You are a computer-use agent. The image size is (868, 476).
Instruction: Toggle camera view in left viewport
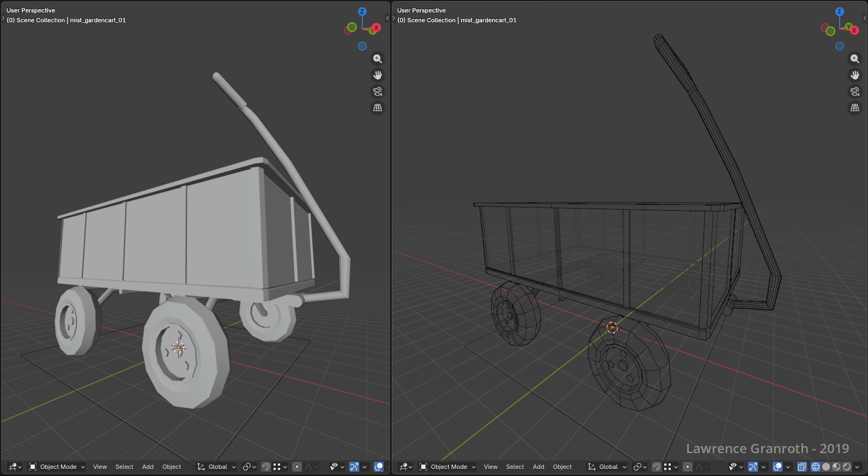coord(377,91)
